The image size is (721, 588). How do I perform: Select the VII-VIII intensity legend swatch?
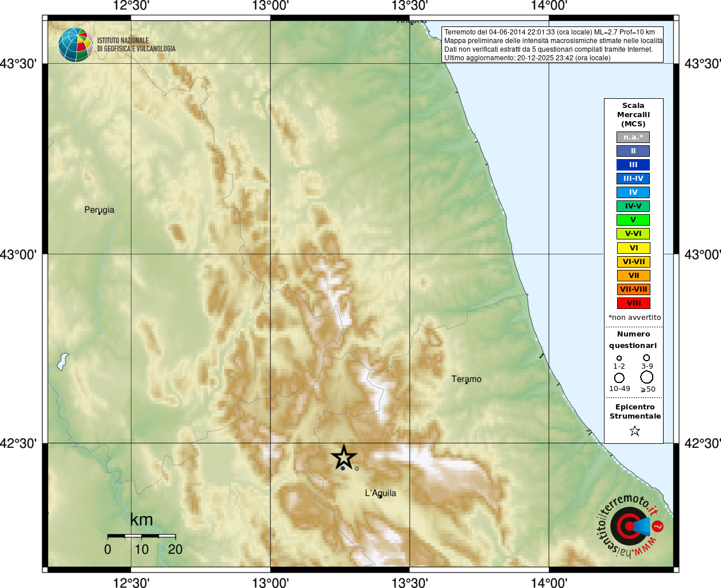[x=633, y=289]
